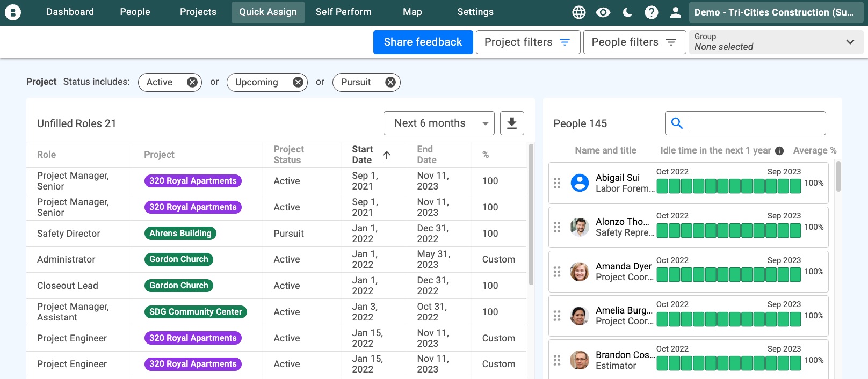The width and height of the screenshot is (868, 379).
Task: Click Amanda Dyer's profile photo
Action: (580, 272)
